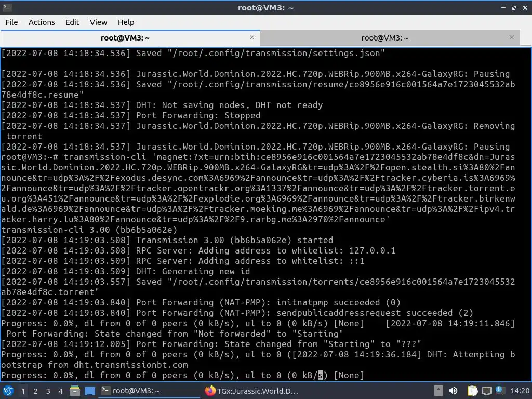Viewport: 532px width, 399px height.
Task: Switch to workspace 3
Action: pos(48,391)
